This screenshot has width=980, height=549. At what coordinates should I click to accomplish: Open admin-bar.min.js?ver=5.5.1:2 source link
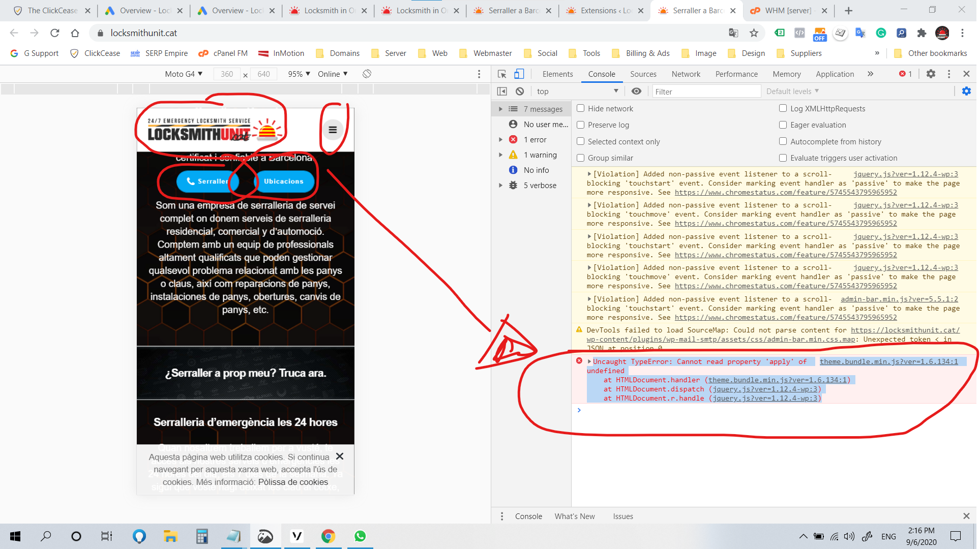(x=899, y=299)
